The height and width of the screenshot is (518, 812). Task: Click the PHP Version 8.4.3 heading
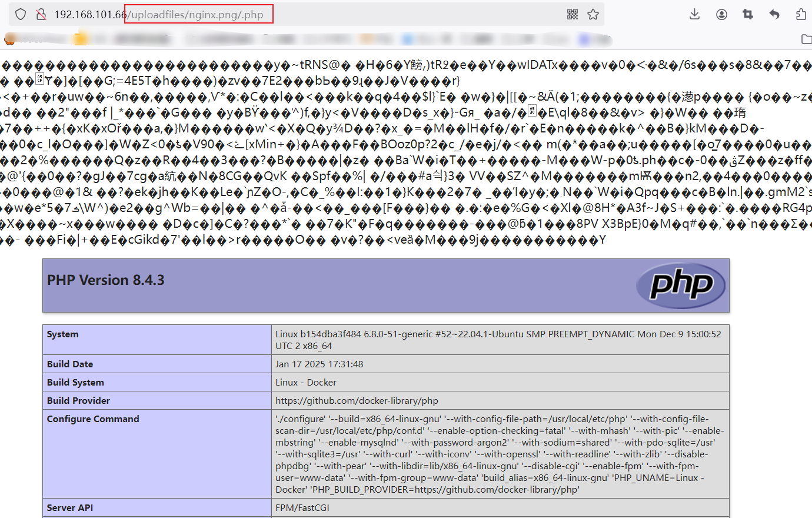click(x=106, y=280)
